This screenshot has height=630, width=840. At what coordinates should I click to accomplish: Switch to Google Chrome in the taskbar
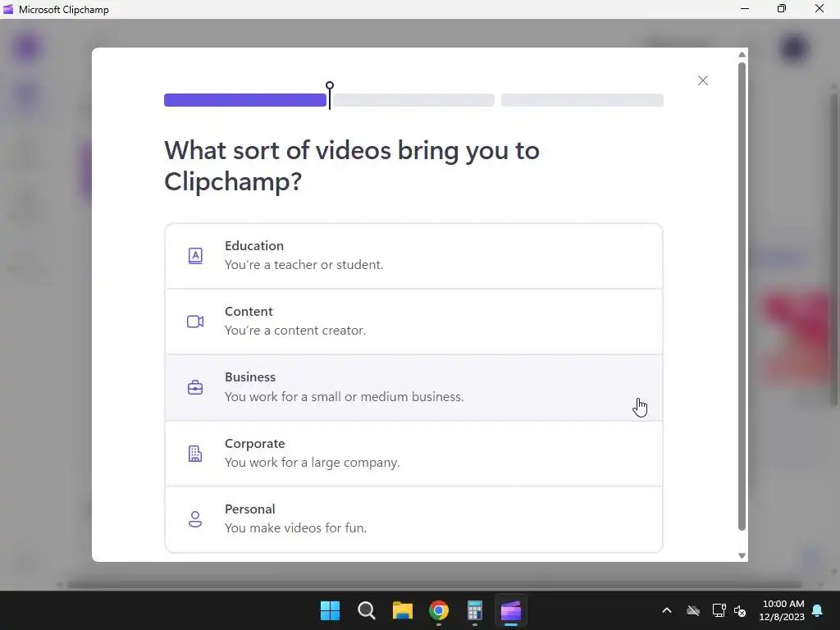(x=439, y=610)
